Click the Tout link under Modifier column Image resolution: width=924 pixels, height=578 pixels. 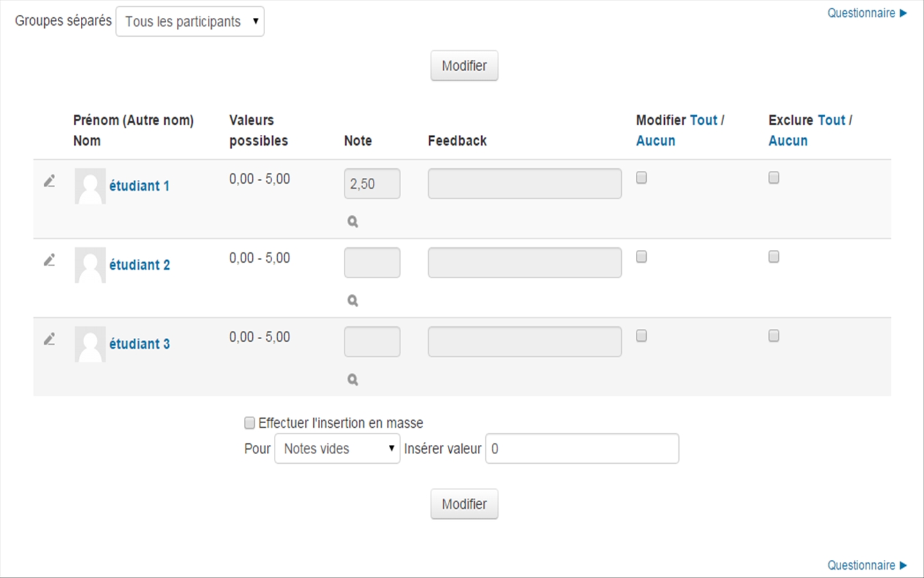(703, 120)
